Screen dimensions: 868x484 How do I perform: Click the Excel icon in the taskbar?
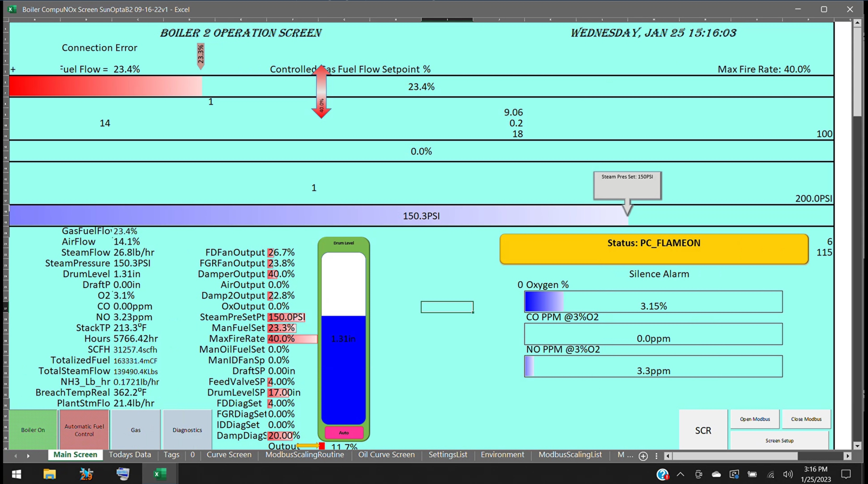pyautogui.click(x=159, y=474)
